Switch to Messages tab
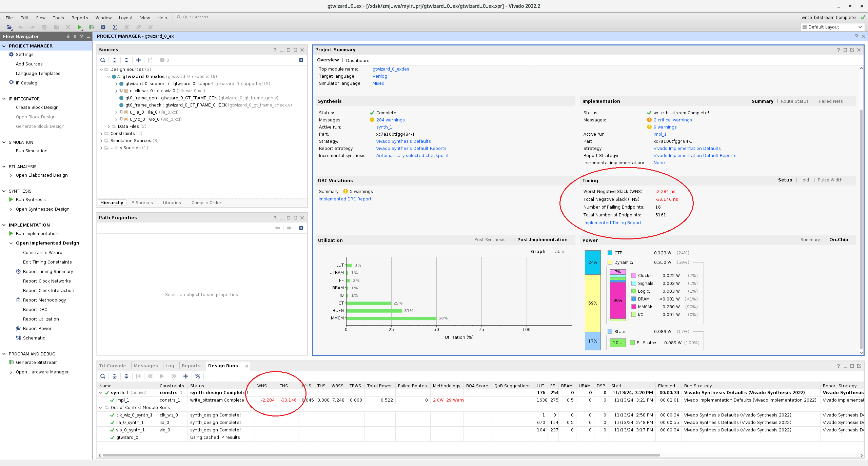The image size is (868, 466). (x=145, y=366)
